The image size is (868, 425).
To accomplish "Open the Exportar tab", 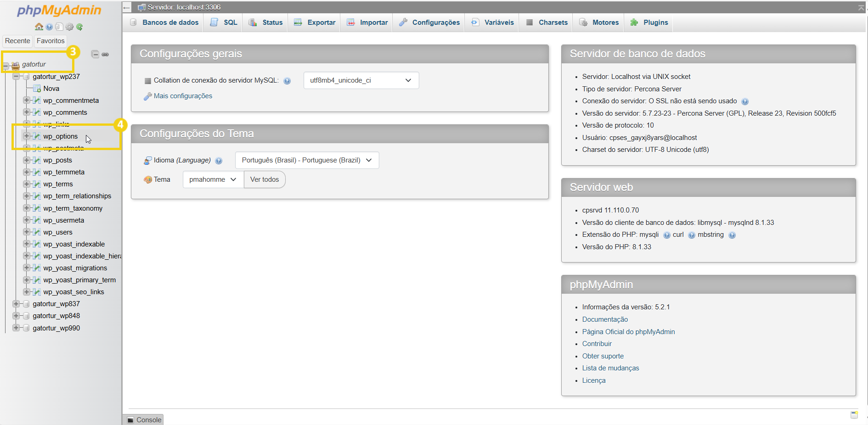I will tap(315, 22).
